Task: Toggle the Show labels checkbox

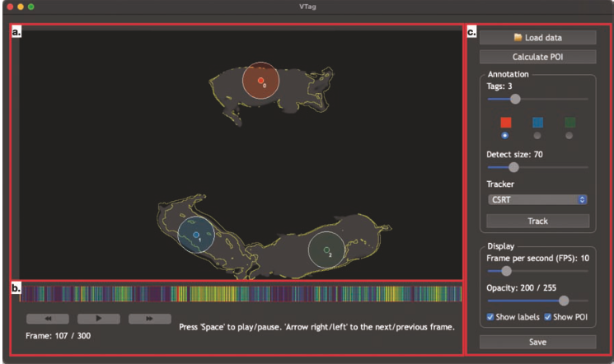Action: (x=492, y=317)
